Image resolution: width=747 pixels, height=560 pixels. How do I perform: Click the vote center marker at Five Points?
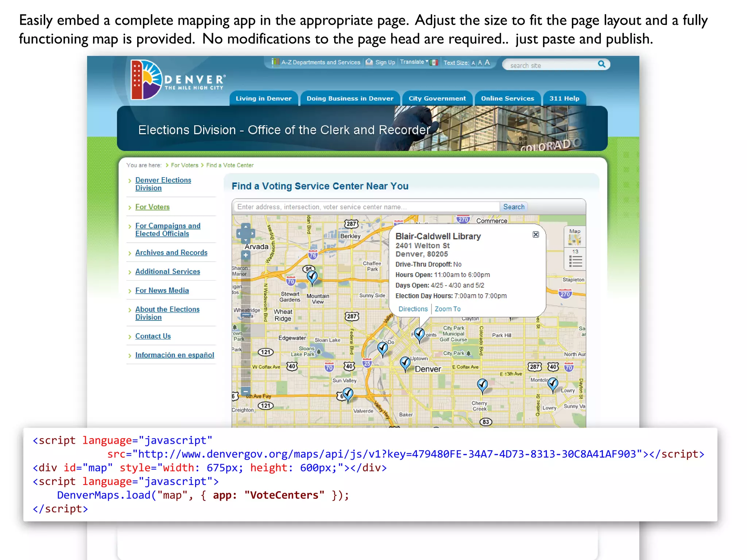[419, 335]
